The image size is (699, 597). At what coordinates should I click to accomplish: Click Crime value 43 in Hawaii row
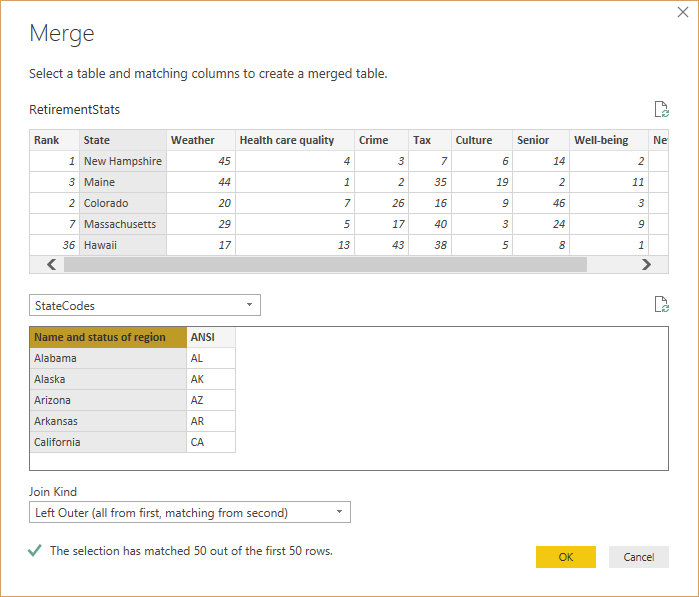coord(382,245)
